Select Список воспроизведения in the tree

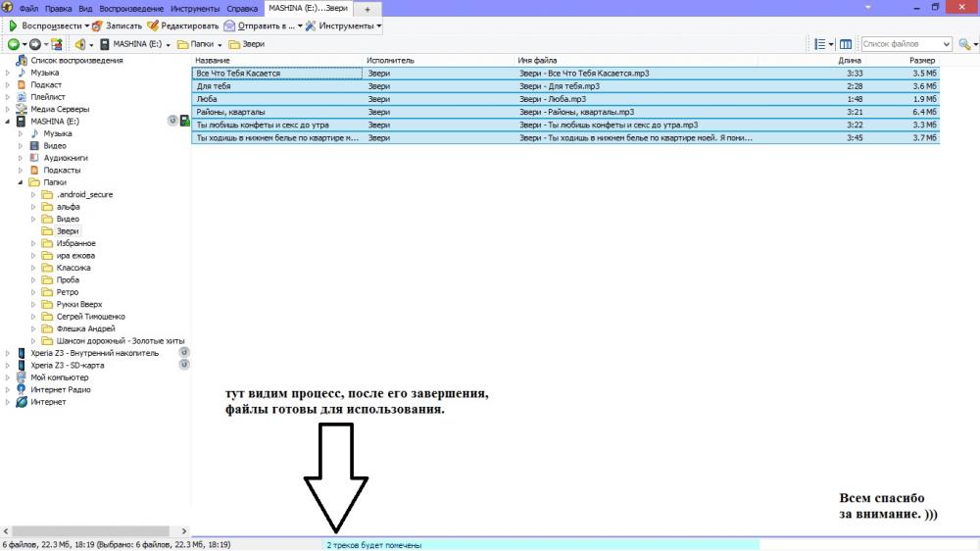point(76,60)
